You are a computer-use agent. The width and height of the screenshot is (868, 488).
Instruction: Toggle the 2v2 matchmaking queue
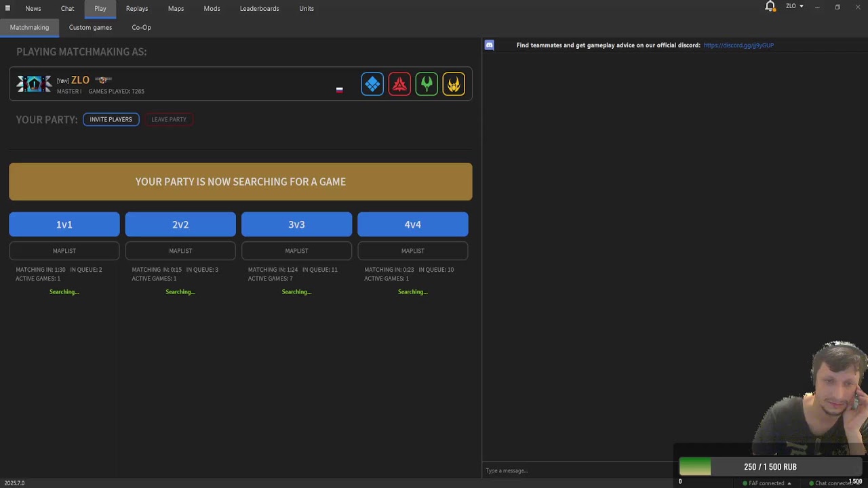coord(180,224)
